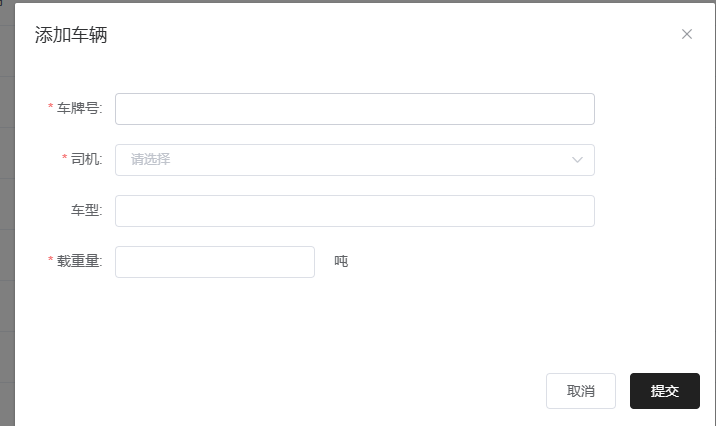Click the 吨 unit text
The image size is (716, 426).
pyautogui.click(x=341, y=262)
